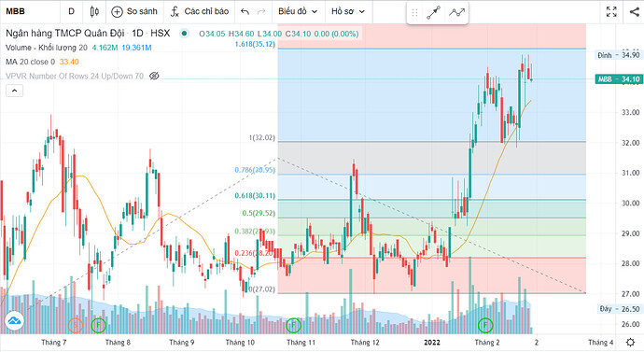Toggle VPVR indicator visibility eye icon

tap(154, 76)
